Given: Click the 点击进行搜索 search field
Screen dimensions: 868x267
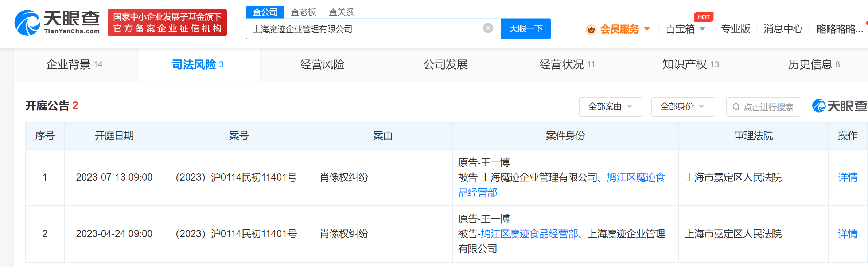Looking at the screenshot, I should click(763, 107).
